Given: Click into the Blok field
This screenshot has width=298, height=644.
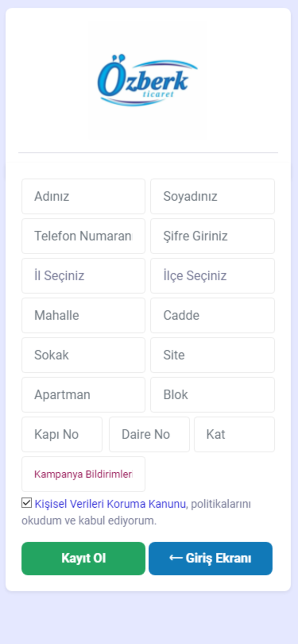Looking at the screenshot, I should [212, 394].
